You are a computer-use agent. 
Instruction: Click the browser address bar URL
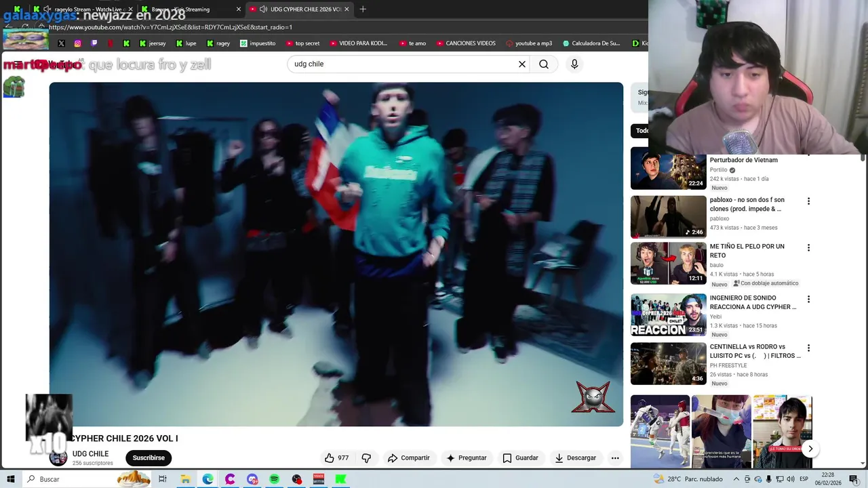170,27
